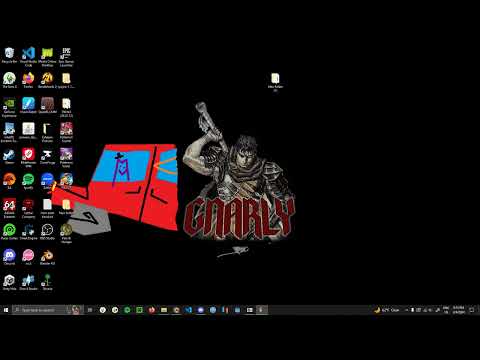Image resolution: width=480 pixels, height=360 pixels.
Task: Open the Firefox desktop shortcut
Action: (x=28, y=80)
